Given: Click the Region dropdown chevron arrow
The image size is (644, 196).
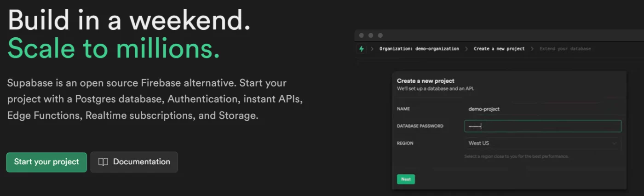Looking at the screenshot, I should (x=614, y=144).
